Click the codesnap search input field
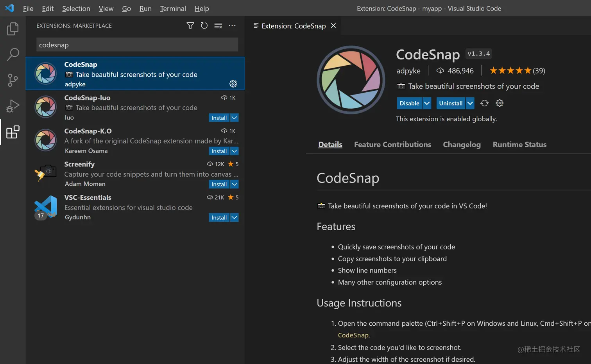591x364 pixels. point(137,45)
